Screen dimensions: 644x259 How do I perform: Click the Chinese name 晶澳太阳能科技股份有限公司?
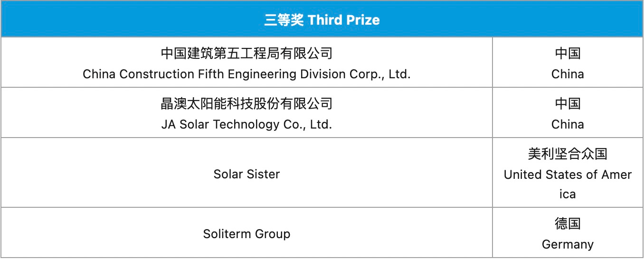tap(246, 103)
